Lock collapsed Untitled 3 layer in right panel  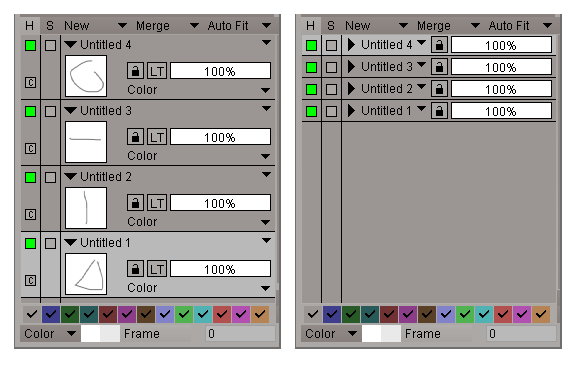(x=439, y=67)
